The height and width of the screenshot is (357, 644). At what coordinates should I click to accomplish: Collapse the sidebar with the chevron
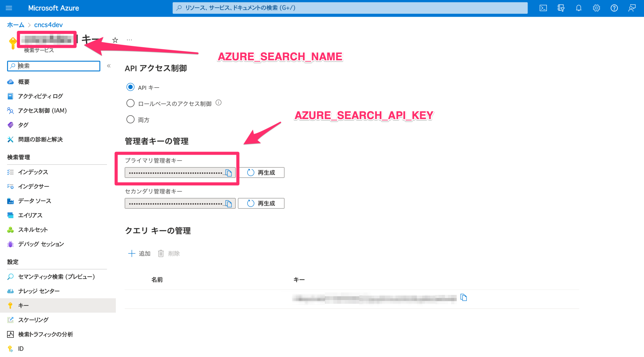tap(108, 66)
